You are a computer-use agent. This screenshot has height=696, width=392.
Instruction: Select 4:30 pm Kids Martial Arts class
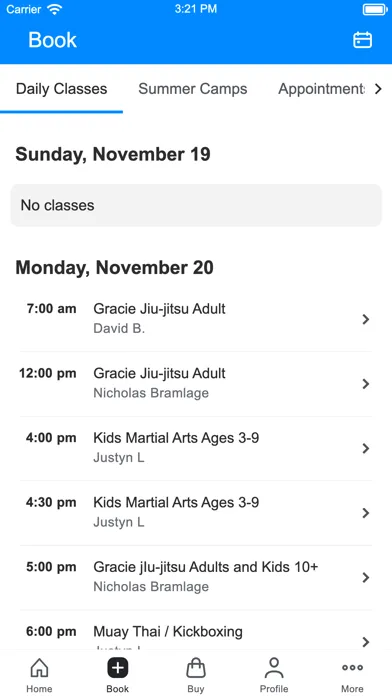[x=196, y=513]
